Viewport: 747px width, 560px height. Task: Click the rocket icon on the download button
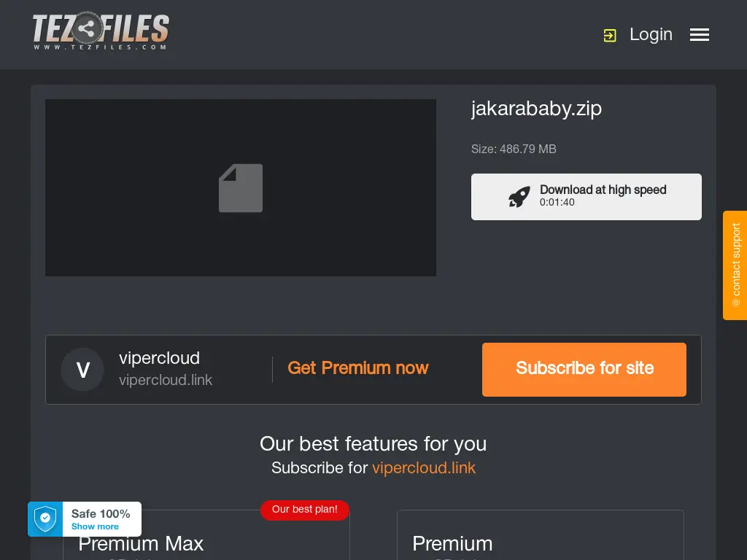point(519,197)
